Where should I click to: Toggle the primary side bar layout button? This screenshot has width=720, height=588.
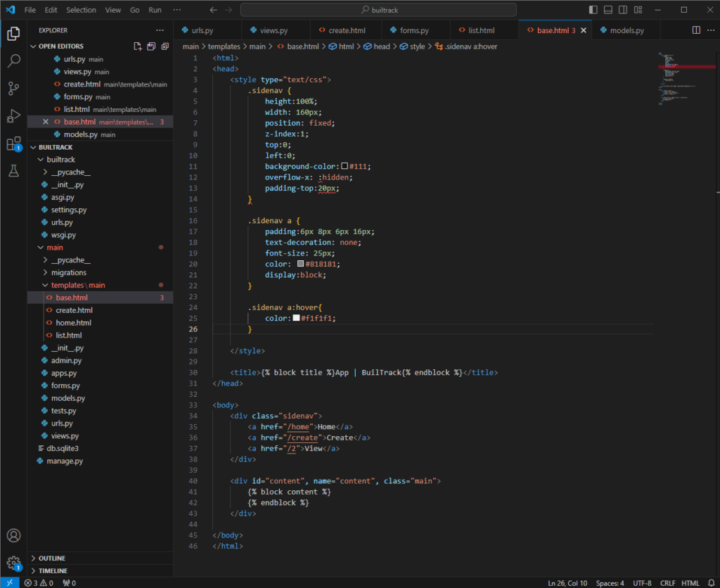(x=593, y=10)
